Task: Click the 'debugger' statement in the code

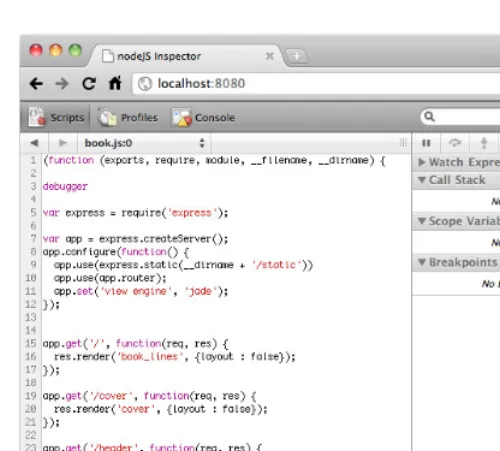Action: [65, 186]
